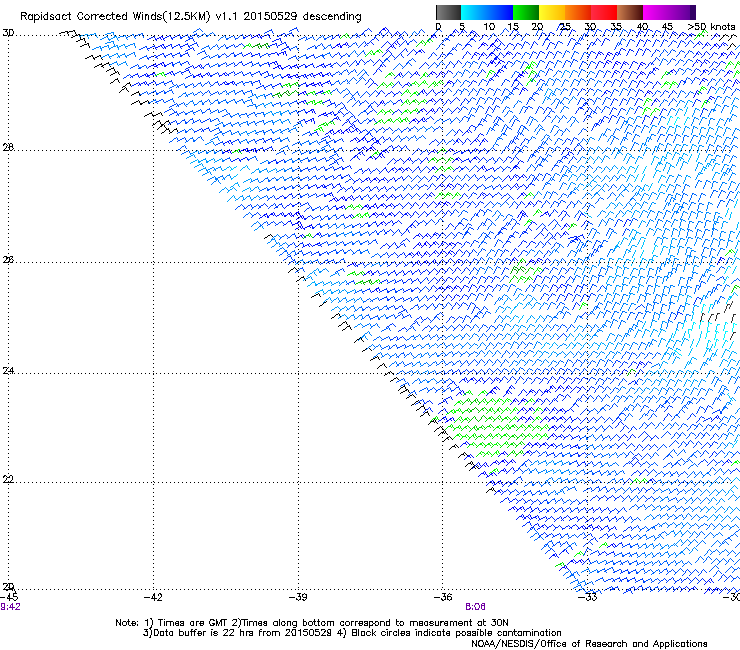Image resolution: width=740 pixels, height=650 pixels.
Task: Click the '-33' longitude axis label
Action: click(x=588, y=597)
